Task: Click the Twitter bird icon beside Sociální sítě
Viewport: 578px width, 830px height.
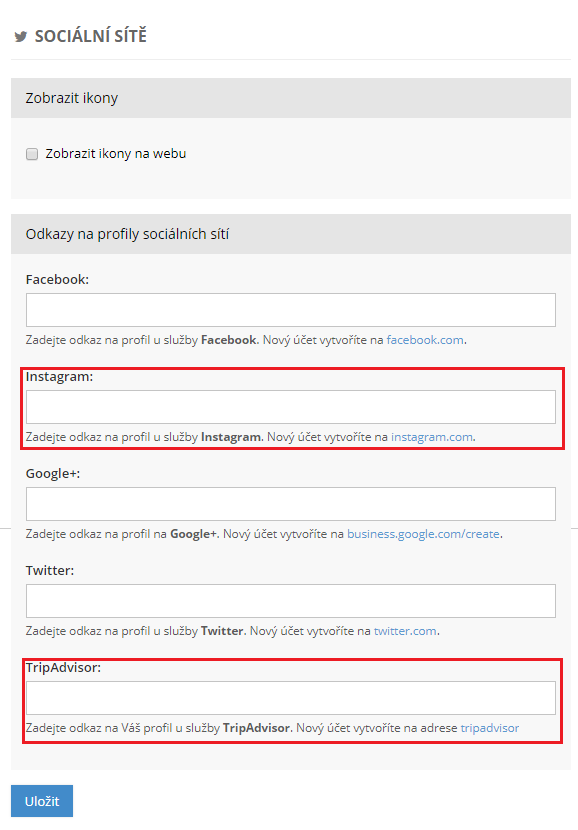Action: click(x=21, y=37)
